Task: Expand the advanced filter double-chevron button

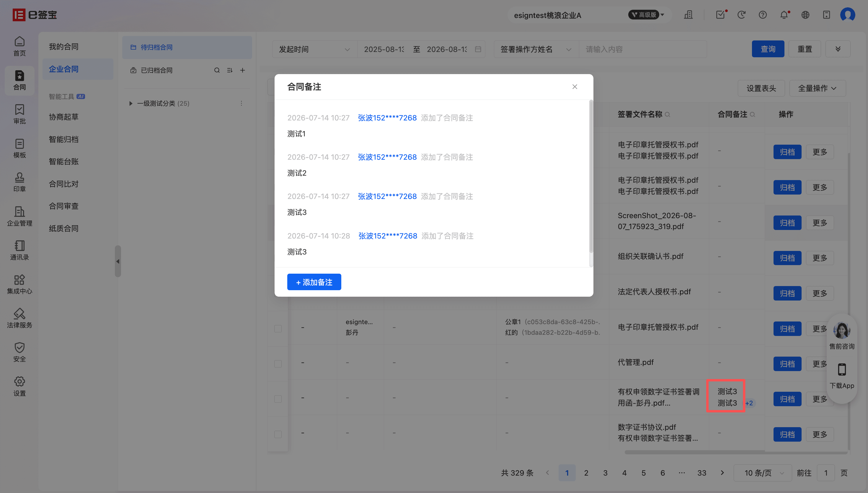Action: (x=838, y=49)
